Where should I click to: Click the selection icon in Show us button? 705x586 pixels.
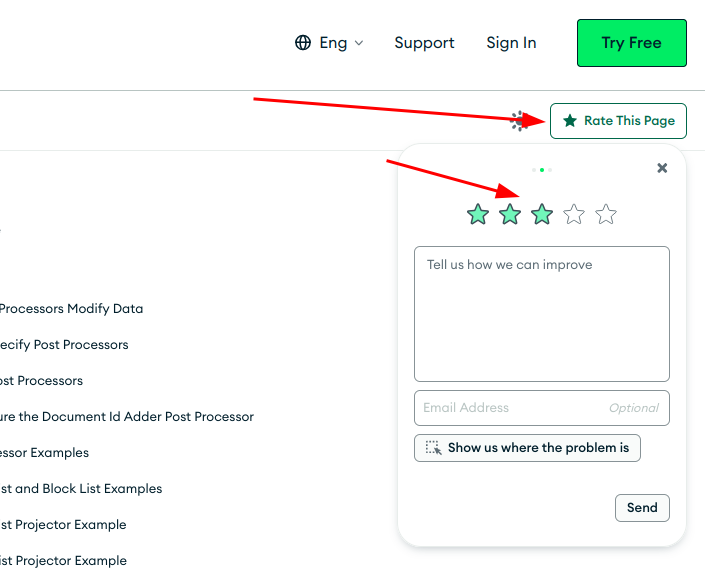[433, 448]
